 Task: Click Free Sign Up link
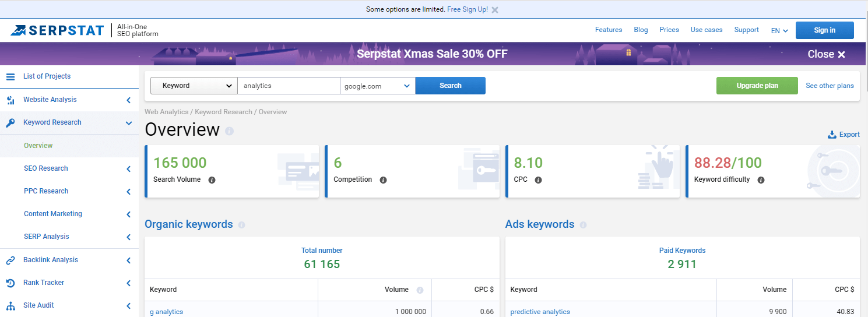click(x=468, y=9)
